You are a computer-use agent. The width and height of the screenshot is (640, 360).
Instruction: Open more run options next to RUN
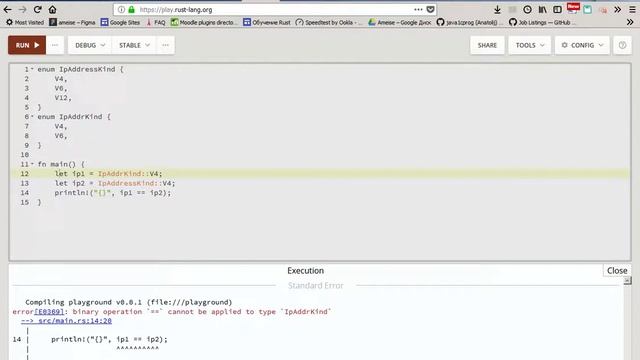[55, 45]
